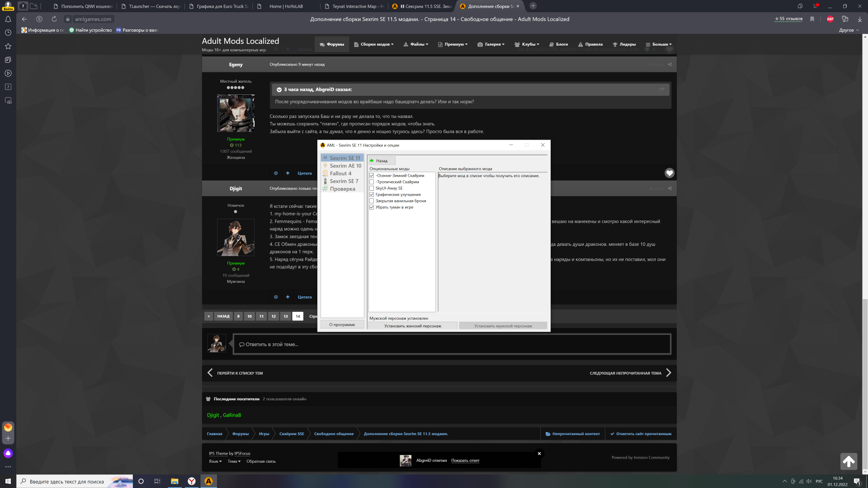Screen dimensions: 868x488
Task: Expand the Сборки модов dropdown menu
Action: point(374,44)
